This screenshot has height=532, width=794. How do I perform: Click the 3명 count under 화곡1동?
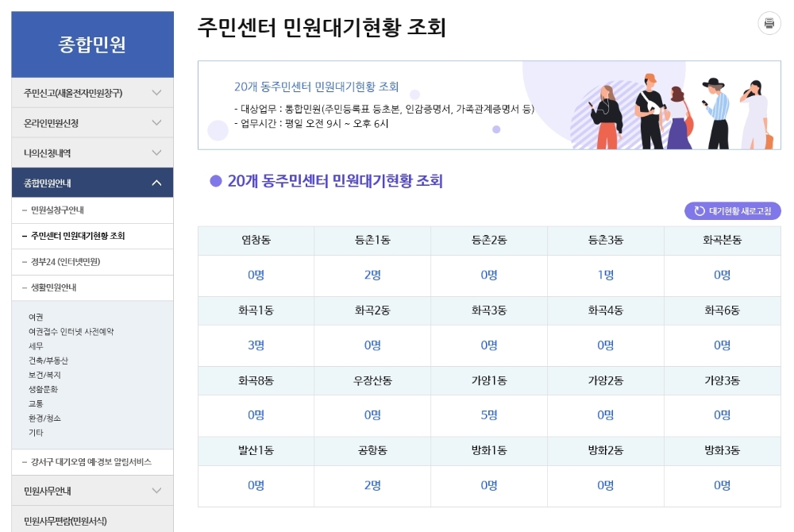(x=256, y=345)
